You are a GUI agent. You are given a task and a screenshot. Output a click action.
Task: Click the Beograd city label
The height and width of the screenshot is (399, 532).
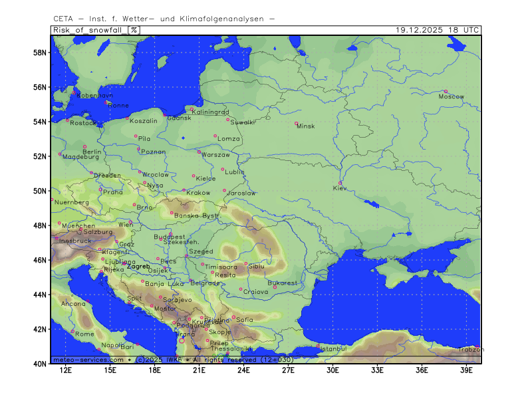pyautogui.click(x=205, y=283)
